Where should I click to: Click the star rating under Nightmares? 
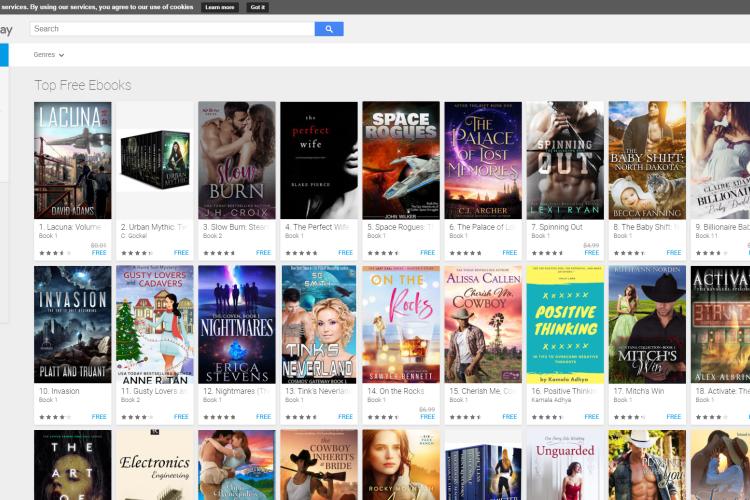pyautogui.click(x=219, y=417)
